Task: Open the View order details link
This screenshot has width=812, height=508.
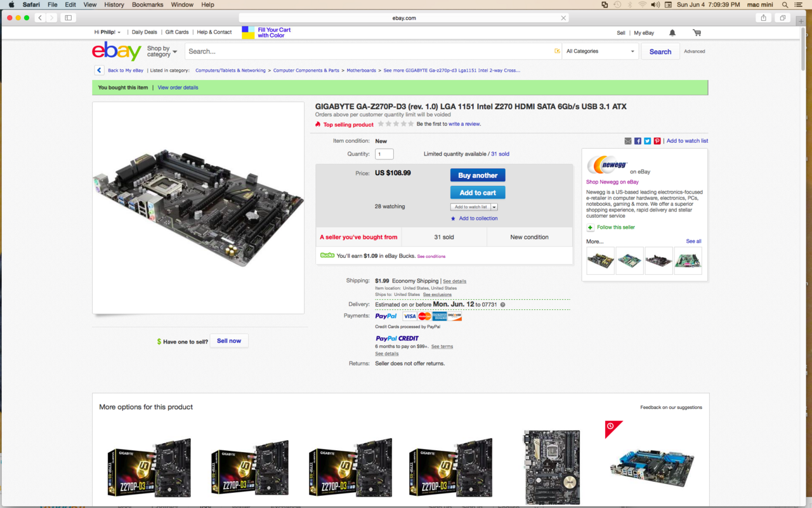Action: point(178,88)
